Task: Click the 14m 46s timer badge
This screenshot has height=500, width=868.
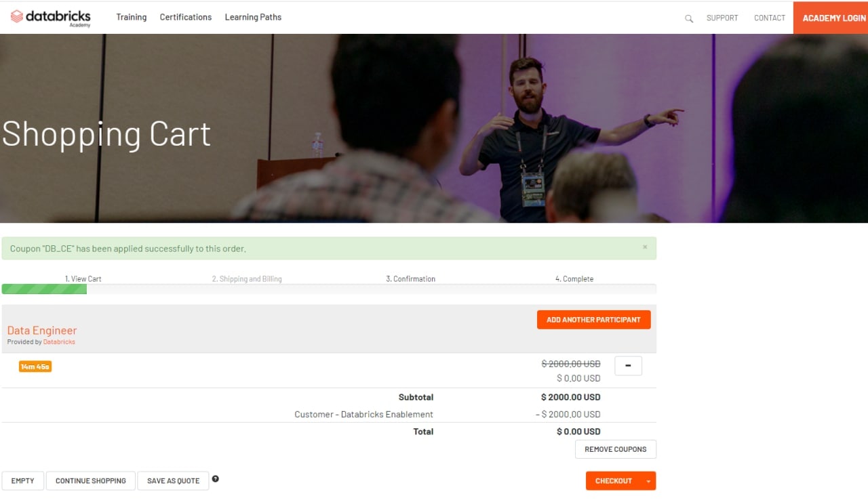Action: click(35, 367)
